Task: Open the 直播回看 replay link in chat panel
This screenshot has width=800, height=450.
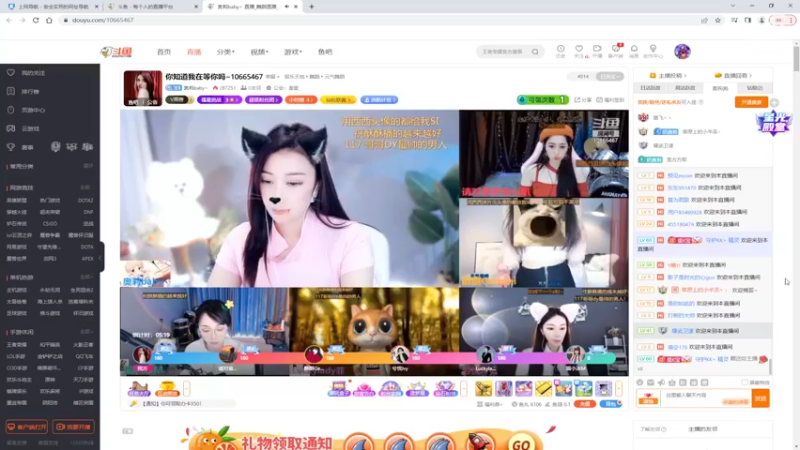Action: pyautogui.click(x=734, y=76)
